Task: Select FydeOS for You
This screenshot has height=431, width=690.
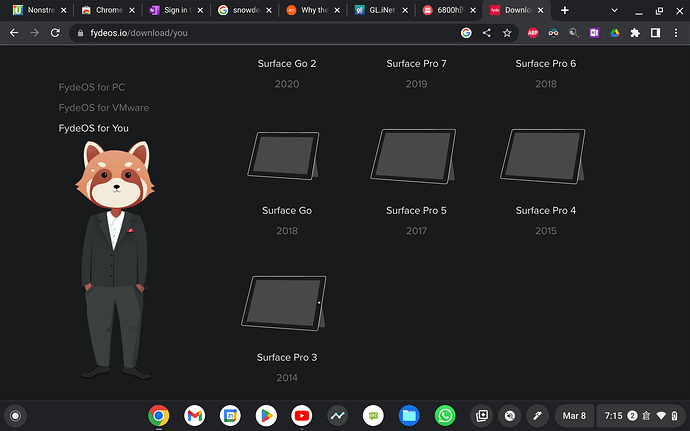Action: [x=94, y=128]
